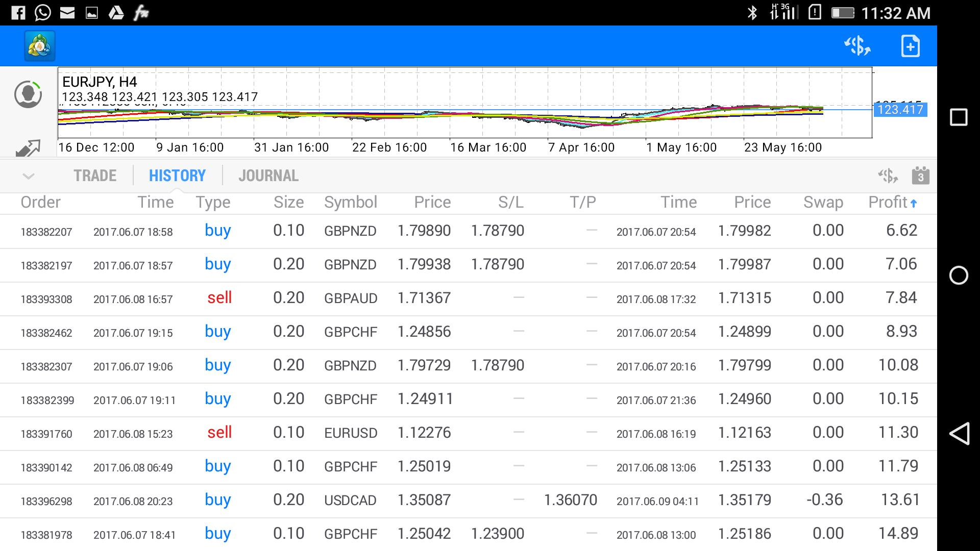Sort history by Profit column header
This screenshot has width=980, height=551.
(892, 203)
